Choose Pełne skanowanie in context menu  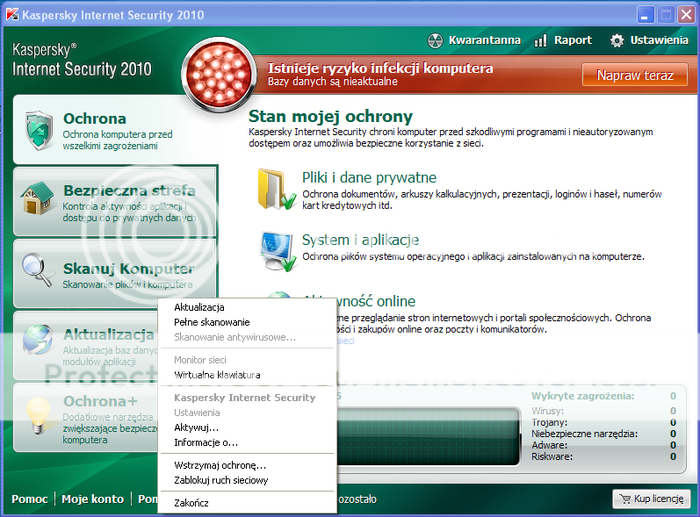pos(247,322)
